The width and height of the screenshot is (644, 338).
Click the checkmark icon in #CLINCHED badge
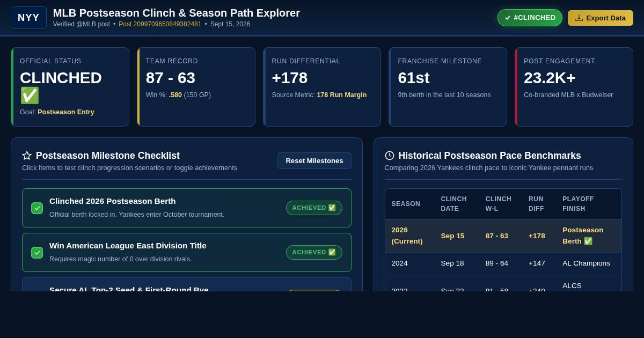point(508,18)
